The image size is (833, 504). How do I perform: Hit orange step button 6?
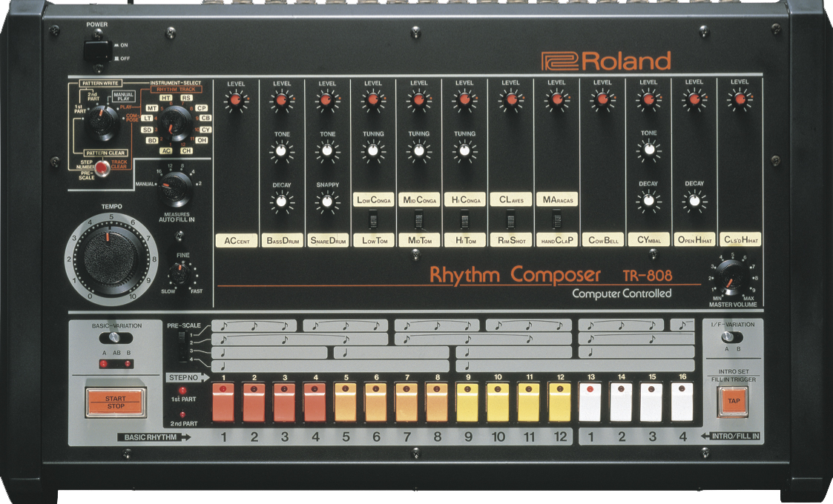click(376, 402)
